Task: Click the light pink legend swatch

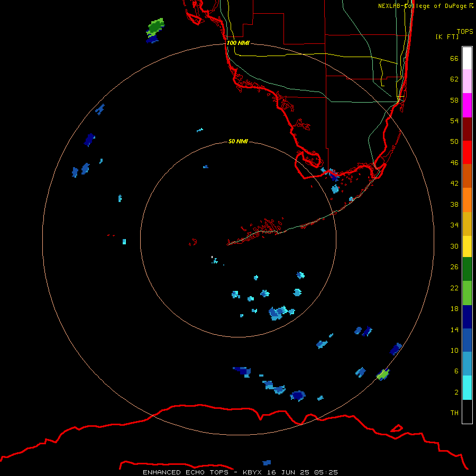Action: point(467,81)
